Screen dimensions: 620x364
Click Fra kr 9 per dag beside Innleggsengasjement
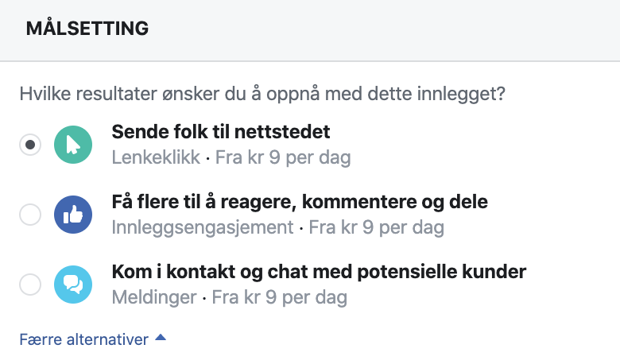pyautogui.click(x=377, y=227)
